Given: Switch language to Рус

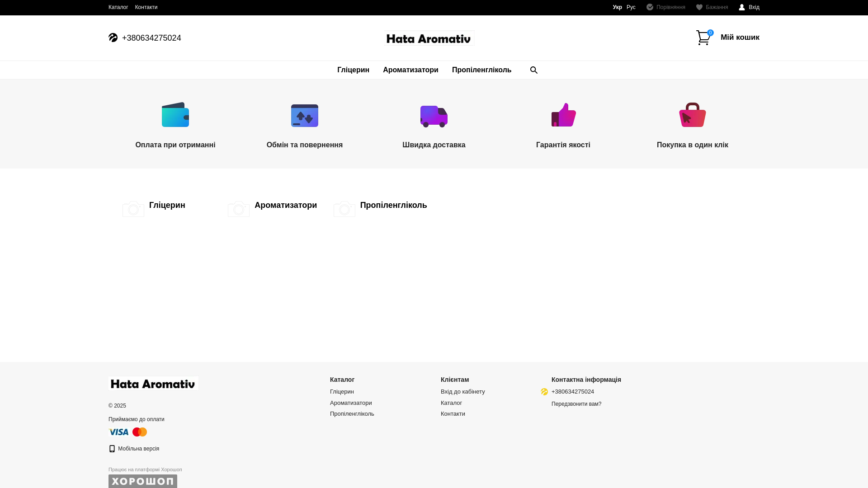Looking at the screenshot, I should click(x=631, y=7).
